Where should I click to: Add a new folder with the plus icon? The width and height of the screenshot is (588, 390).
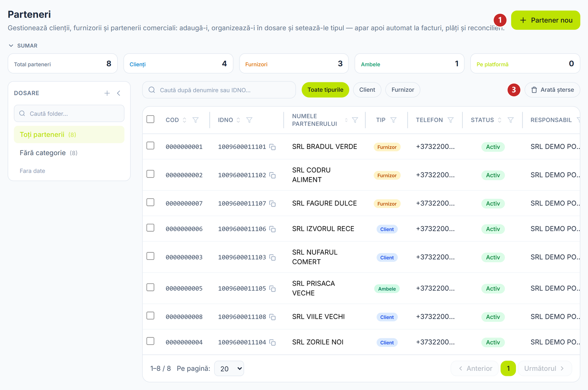tap(107, 93)
